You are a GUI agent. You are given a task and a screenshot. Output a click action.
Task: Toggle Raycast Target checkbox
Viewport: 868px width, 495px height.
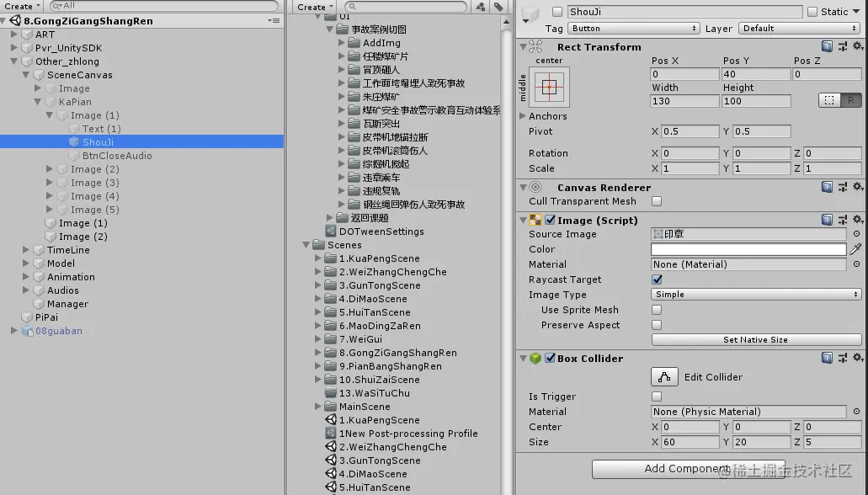pos(657,279)
